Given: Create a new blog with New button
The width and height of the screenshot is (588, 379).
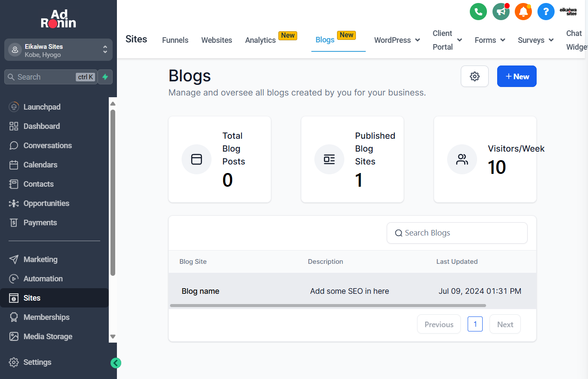Looking at the screenshot, I should click(x=517, y=76).
